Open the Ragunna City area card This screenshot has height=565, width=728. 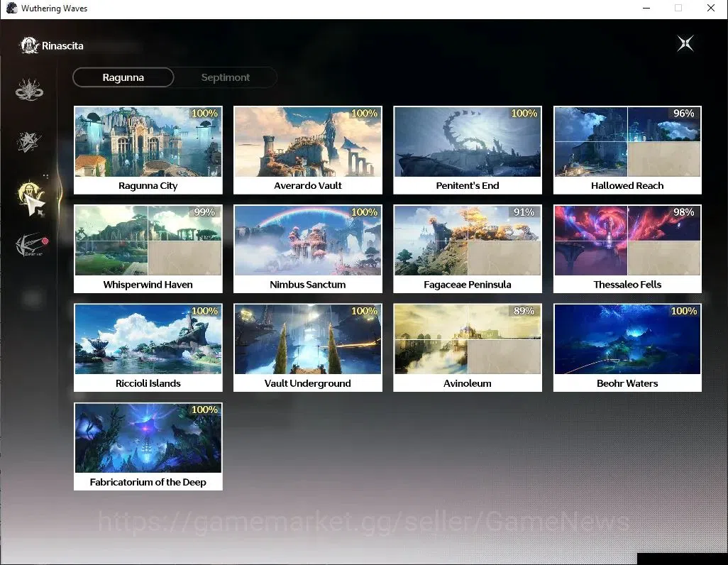tap(148, 150)
